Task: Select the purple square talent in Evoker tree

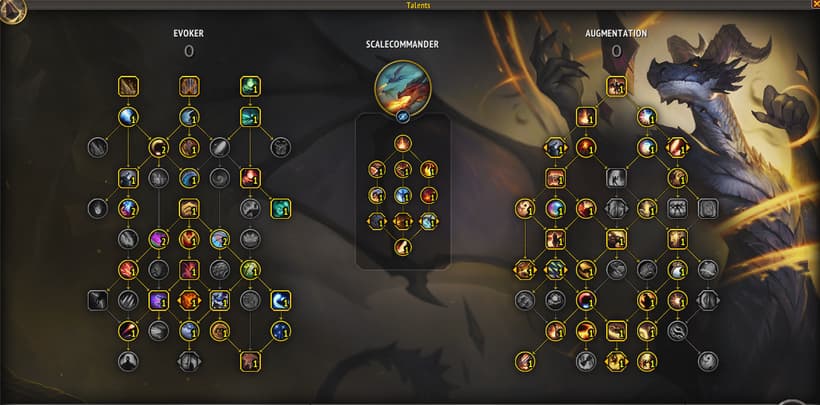Action: (x=158, y=301)
